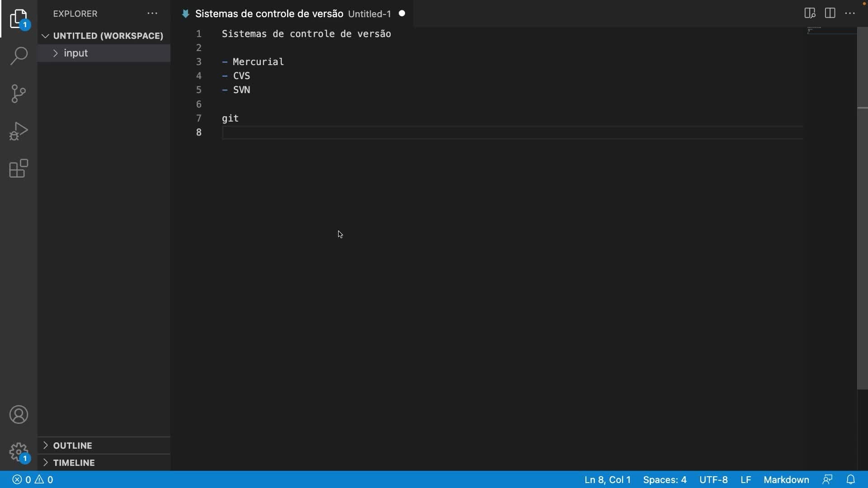Open the Run and Debug view
The width and height of the screenshot is (868, 488).
pos(19,131)
